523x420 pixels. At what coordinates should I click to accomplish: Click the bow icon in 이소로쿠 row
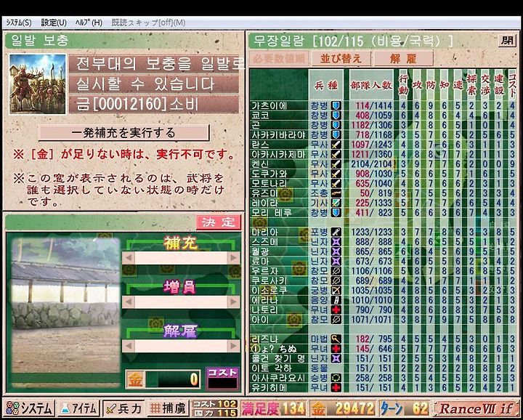(x=336, y=290)
